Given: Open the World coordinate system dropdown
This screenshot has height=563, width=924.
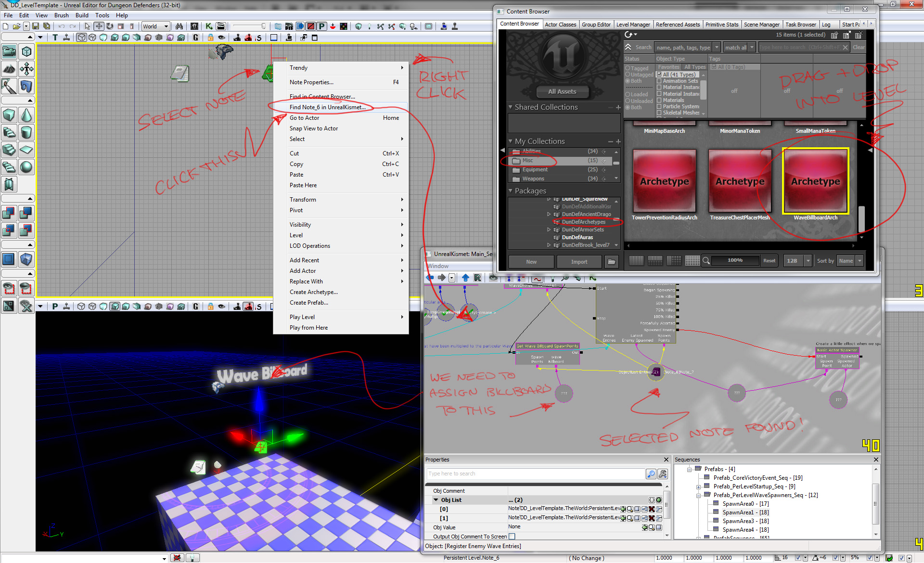Looking at the screenshot, I should click(155, 26).
